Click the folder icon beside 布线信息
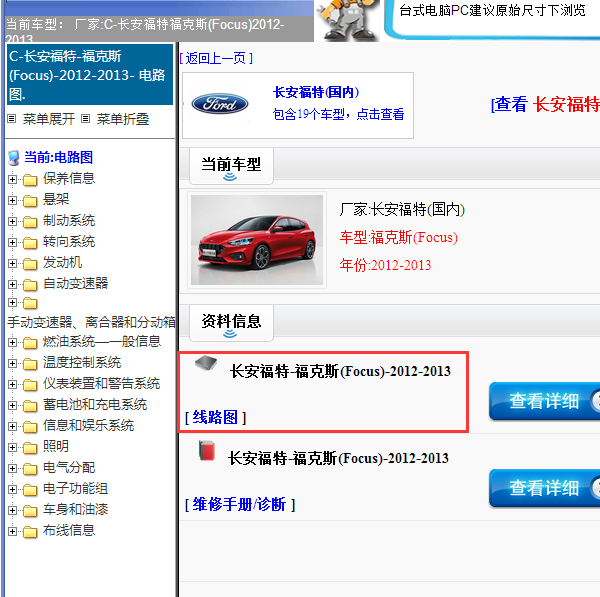This screenshot has width=600, height=597. point(30,532)
